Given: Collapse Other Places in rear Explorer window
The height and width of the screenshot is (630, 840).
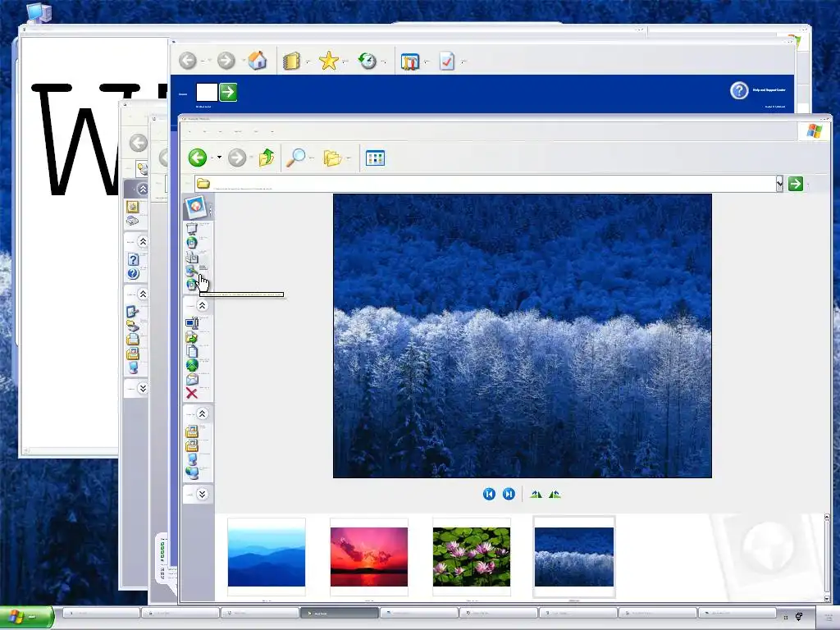Looking at the screenshot, I should tap(143, 294).
